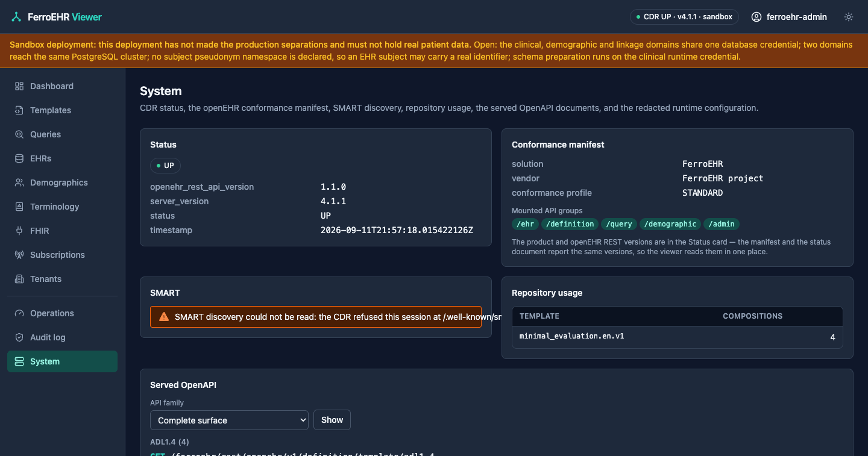Click the Operations gauge icon
Screen dimensions: 868x456
coord(19,313)
